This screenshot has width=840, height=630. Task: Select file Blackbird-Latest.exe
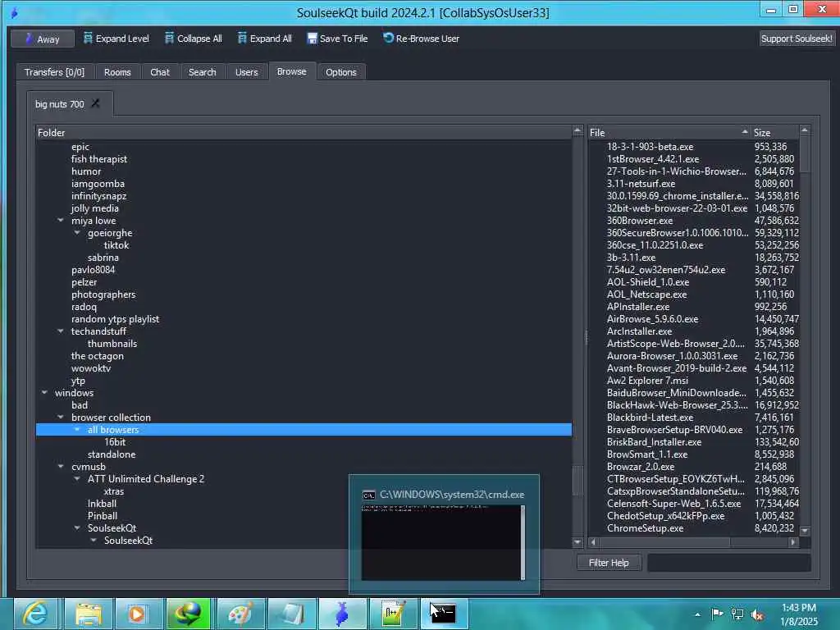(650, 418)
